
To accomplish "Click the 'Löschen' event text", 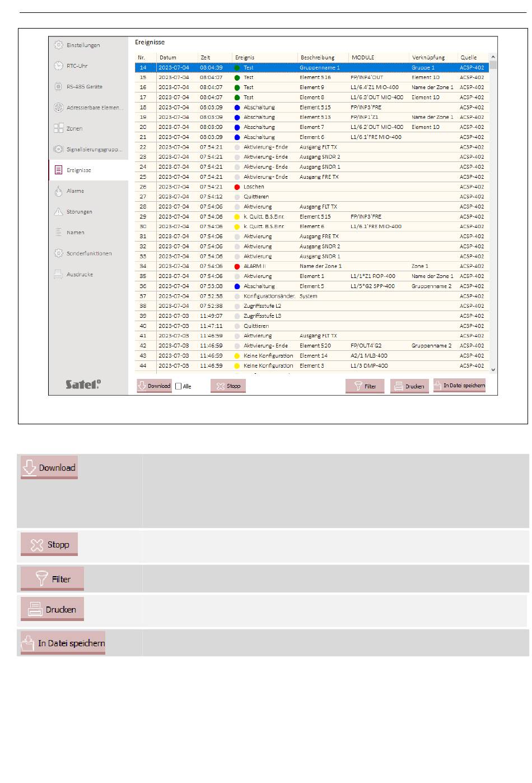I will 254,187.
